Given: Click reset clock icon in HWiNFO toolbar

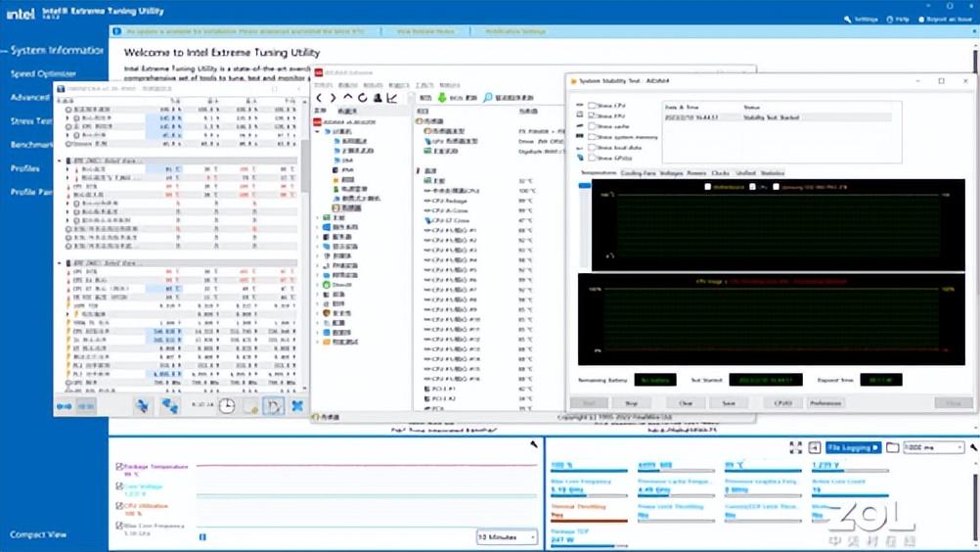Looking at the screenshot, I should click(x=227, y=406).
